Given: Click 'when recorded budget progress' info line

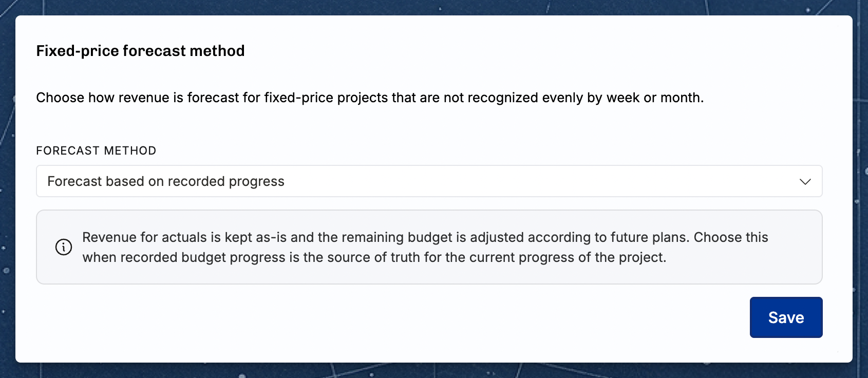Looking at the screenshot, I should [x=374, y=257].
